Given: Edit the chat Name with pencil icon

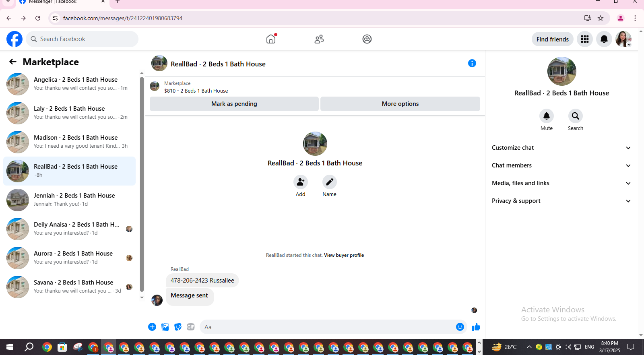Looking at the screenshot, I should (x=330, y=182).
